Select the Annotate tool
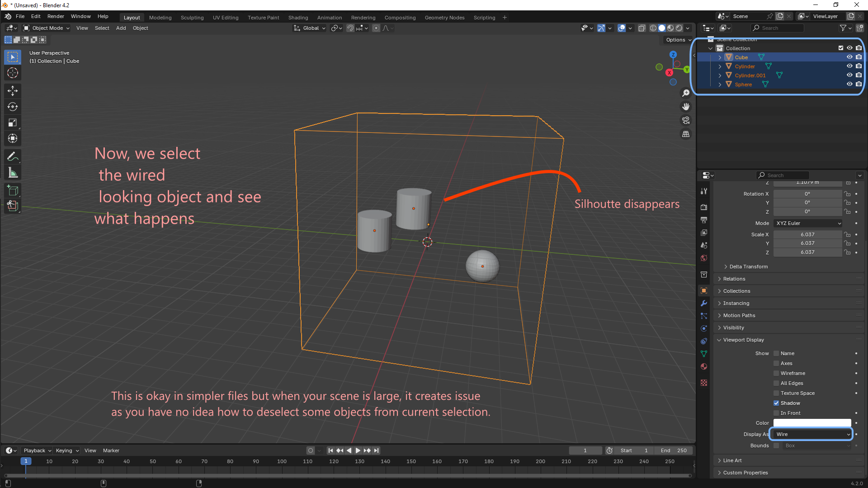The width and height of the screenshot is (868, 488). (13, 157)
